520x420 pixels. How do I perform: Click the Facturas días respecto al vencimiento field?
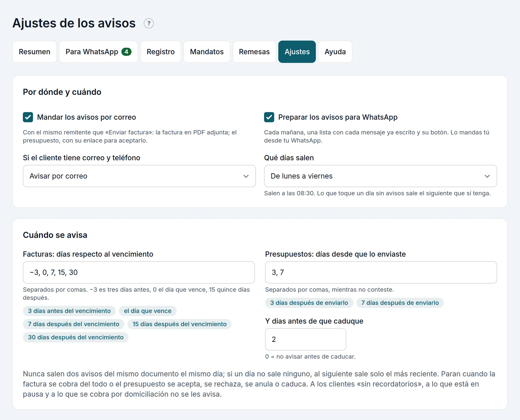[139, 272]
